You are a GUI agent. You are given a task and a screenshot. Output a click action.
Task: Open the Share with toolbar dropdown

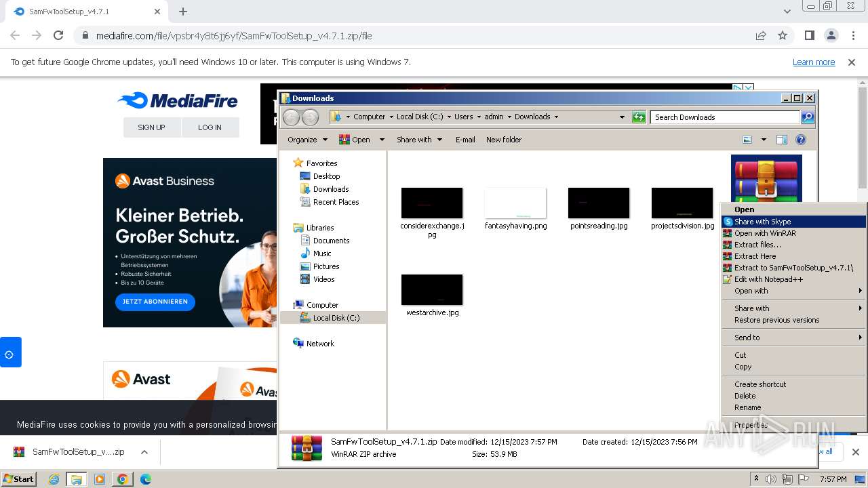(x=420, y=140)
